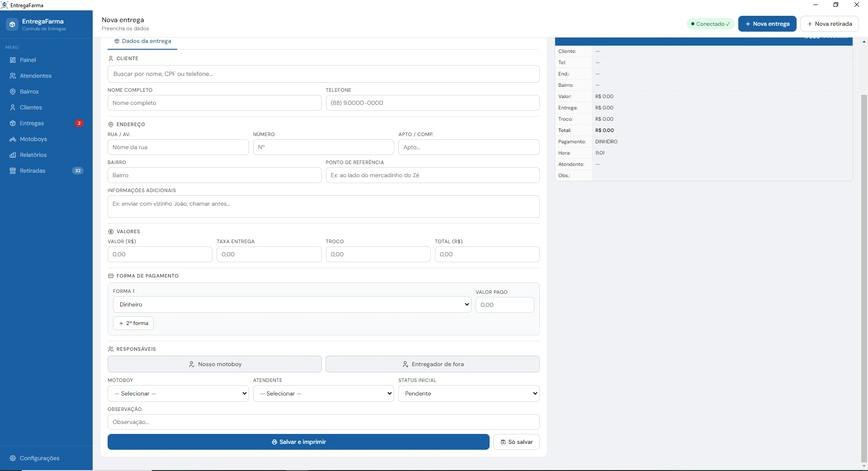
Task: Minimize the EntregaFarma window
Action: tap(816, 5)
